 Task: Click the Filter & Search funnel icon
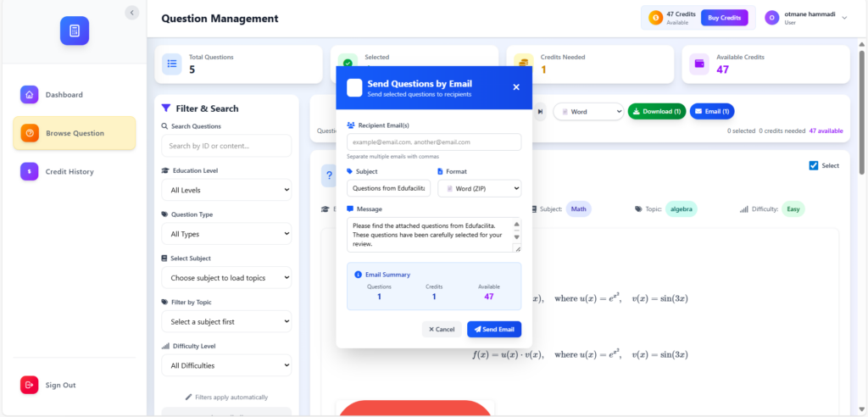(165, 108)
